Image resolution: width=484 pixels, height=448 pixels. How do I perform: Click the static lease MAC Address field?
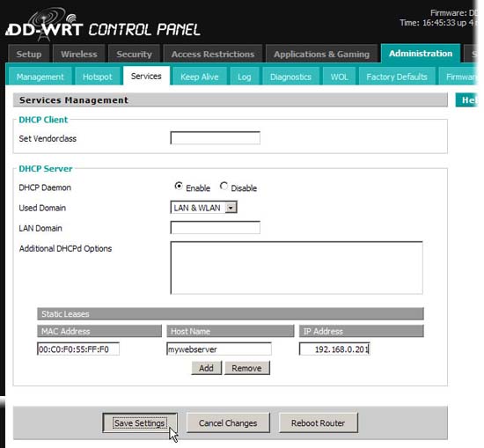point(78,349)
